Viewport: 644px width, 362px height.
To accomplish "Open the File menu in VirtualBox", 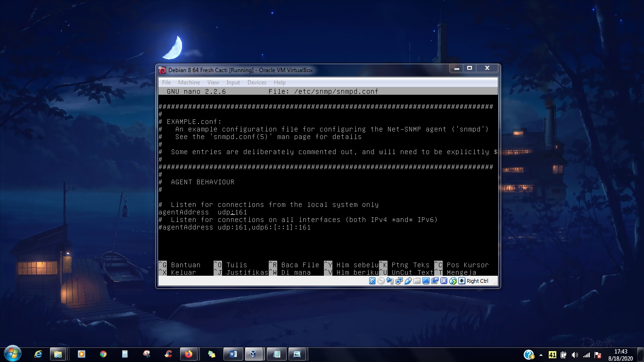I will click(166, 82).
